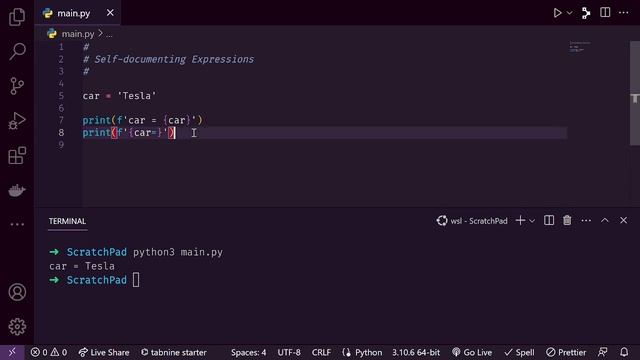Open the remote window indicator in status bar
Viewport: 640px width, 360px height.
click(12, 352)
